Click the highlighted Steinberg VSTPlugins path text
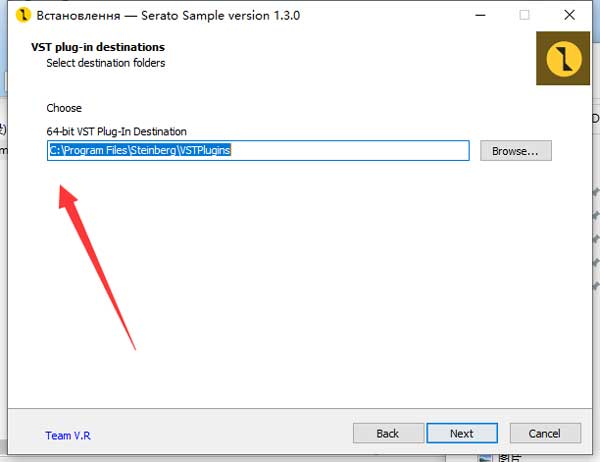This screenshot has width=600, height=462. [140, 151]
